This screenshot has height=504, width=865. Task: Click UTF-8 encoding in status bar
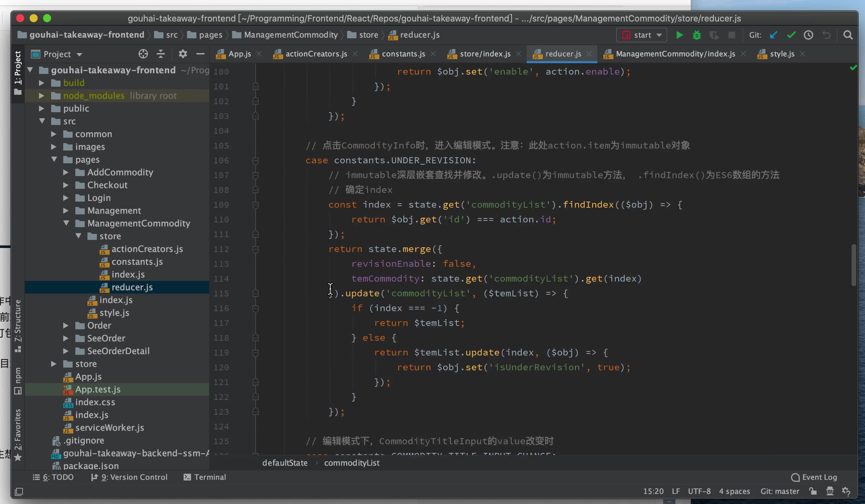tap(699, 491)
